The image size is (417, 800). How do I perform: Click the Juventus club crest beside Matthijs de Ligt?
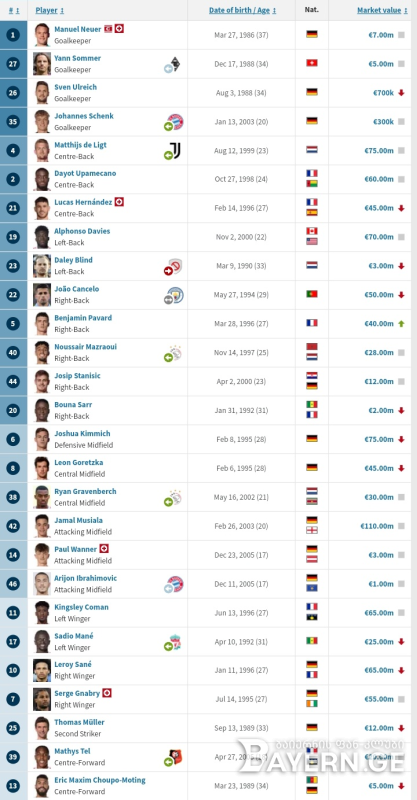pyautogui.click(x=176, y=150)
